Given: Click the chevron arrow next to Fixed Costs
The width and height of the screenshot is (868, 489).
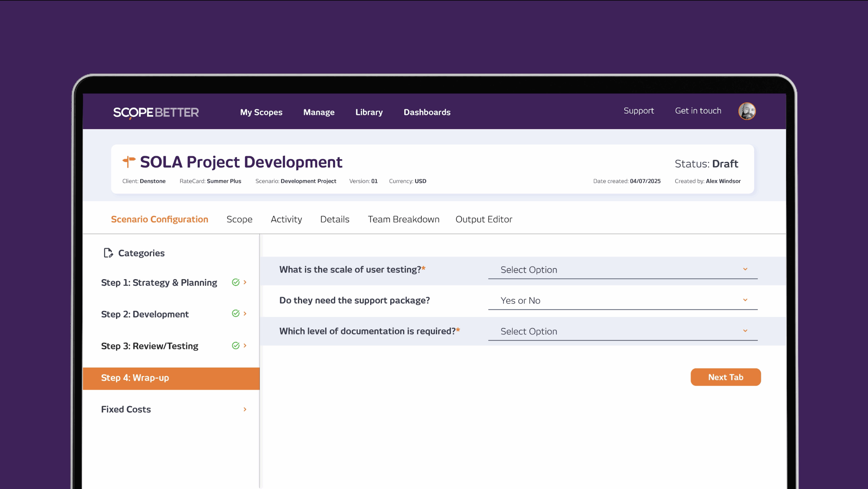Looking at the screenshot, I should tap(245, 410).
